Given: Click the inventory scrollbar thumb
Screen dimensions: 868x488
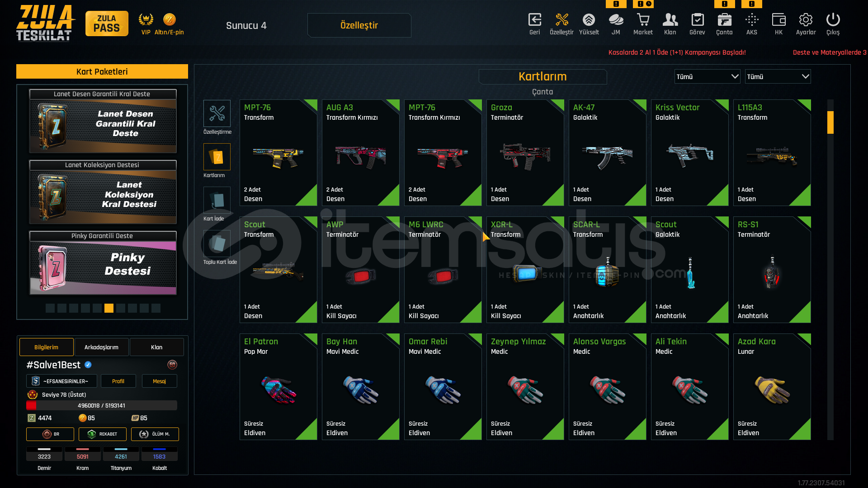Looking at the screenshot, I should click(830, 122).
